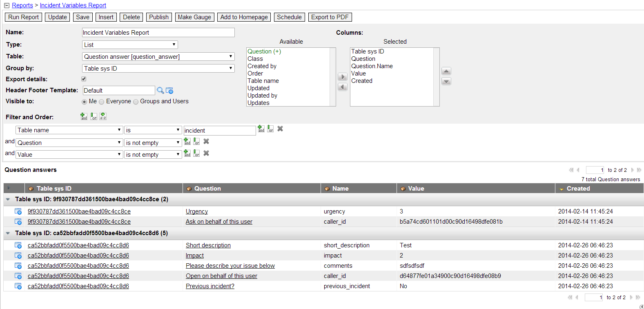Click the Name field Incident Variables Report

coord(158,33)
